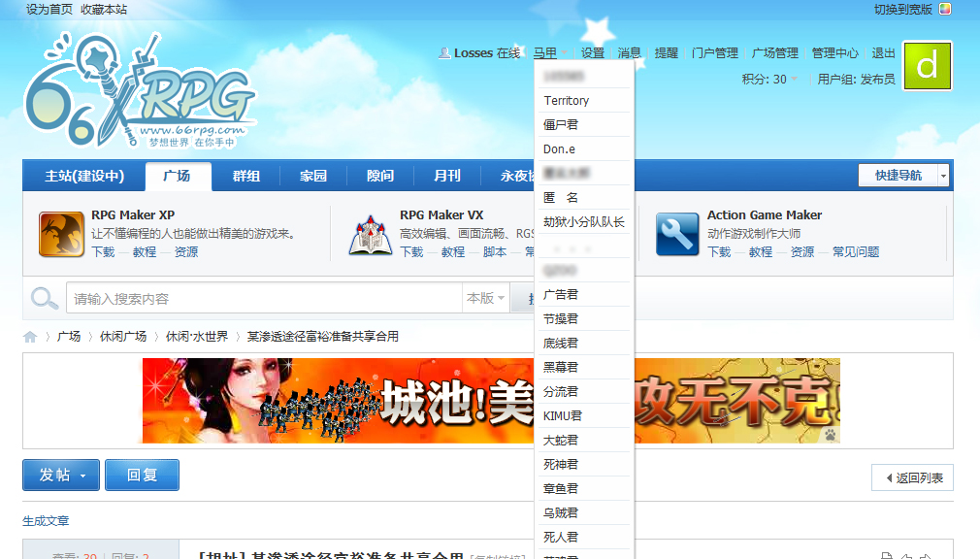Choose 匿 名 in the account list
This screenshot has height=559, width=980.
point(584,198)
